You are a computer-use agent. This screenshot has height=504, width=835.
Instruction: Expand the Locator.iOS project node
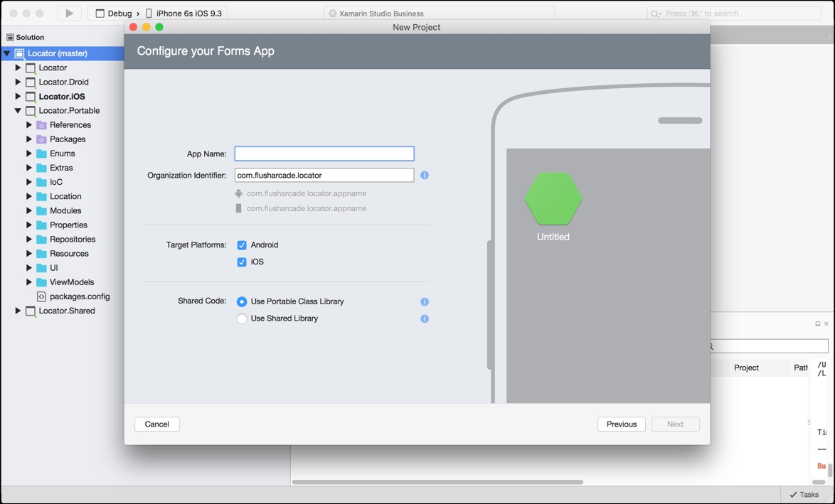18,97
